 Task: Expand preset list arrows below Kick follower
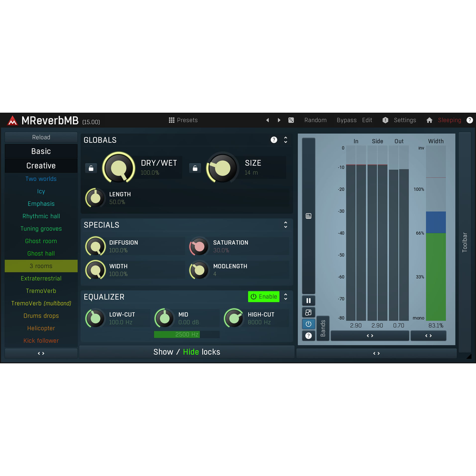(41, 353)
